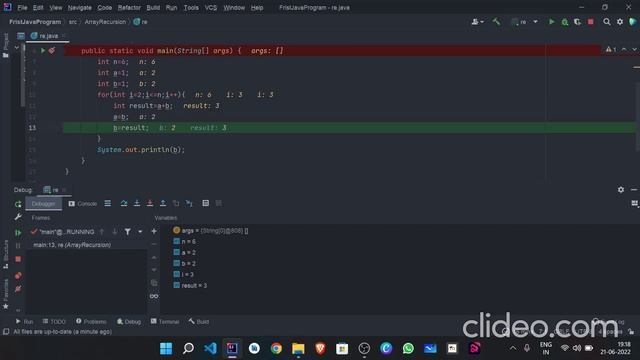Open Search Everywhere magnifier icon

click(x=607, y=22)
